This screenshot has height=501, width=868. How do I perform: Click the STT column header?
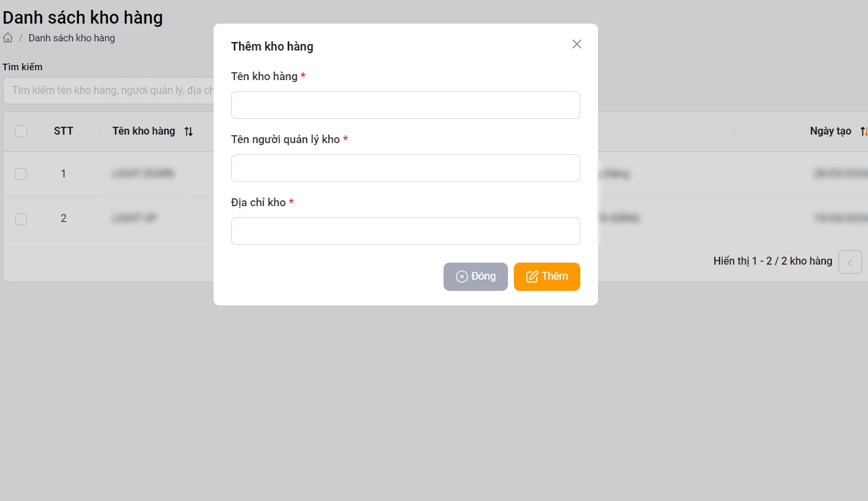point(64,131)
